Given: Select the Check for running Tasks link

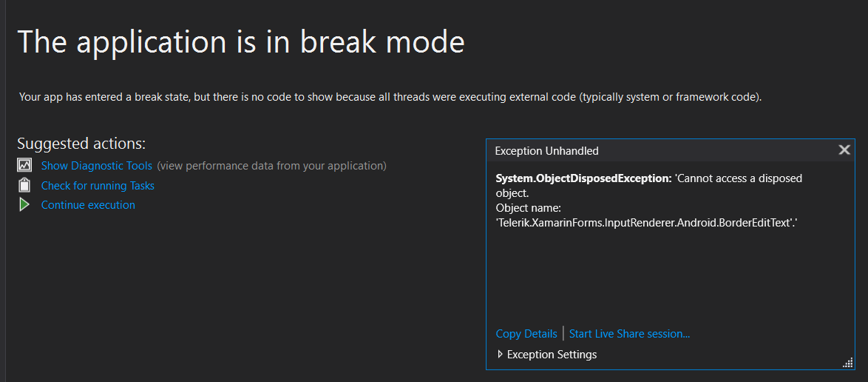Looking at the screenshot, I should pyautogui.click(x=98, y=186).
